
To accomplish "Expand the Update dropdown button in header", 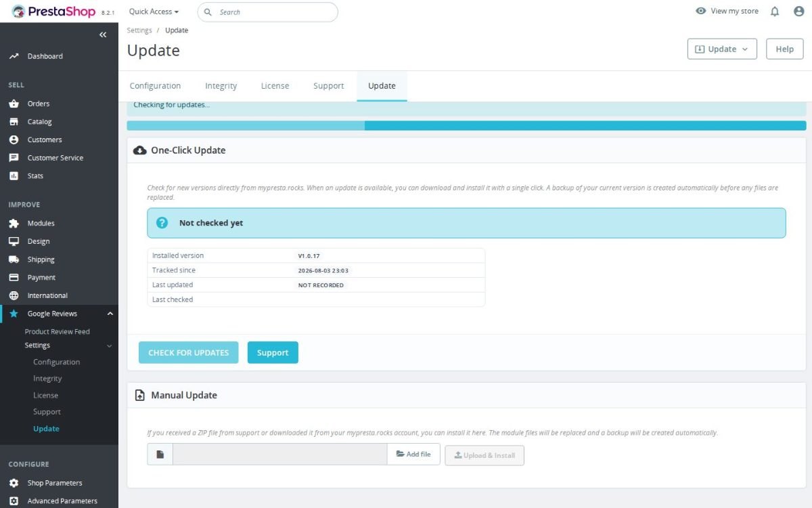I will click(x=722, y=49).
